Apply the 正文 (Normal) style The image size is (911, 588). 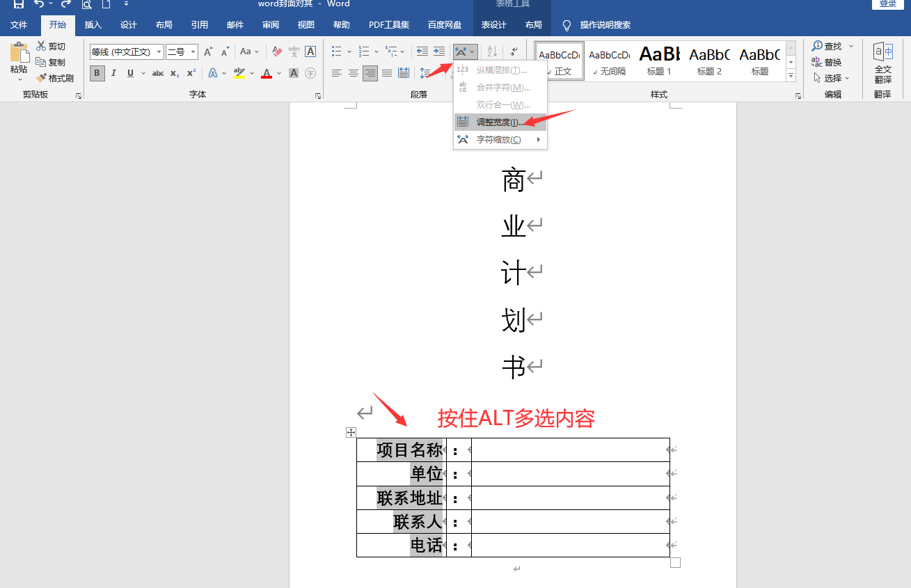pyautogui.click(x=560, y=61)
